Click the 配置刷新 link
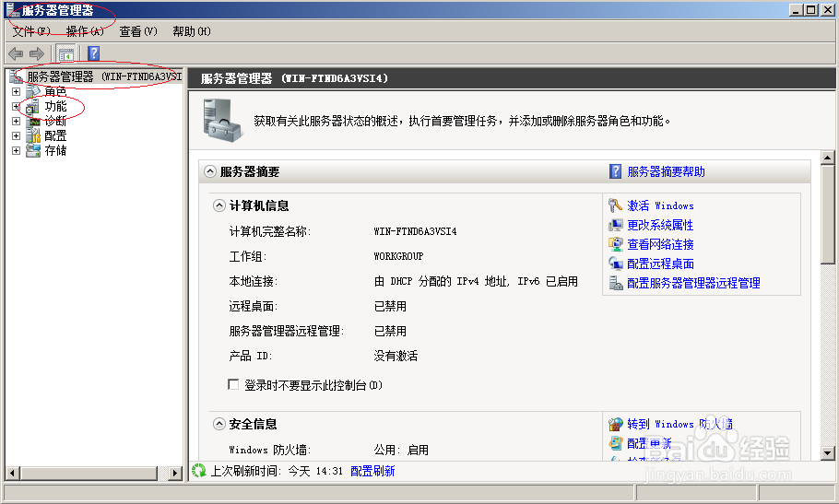Viewport: 839px width, 504px height. point(372,471)
